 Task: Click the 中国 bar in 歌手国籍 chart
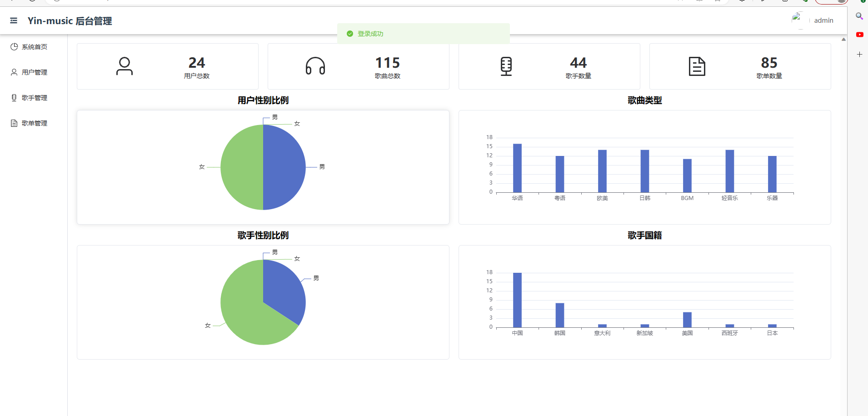517,300
